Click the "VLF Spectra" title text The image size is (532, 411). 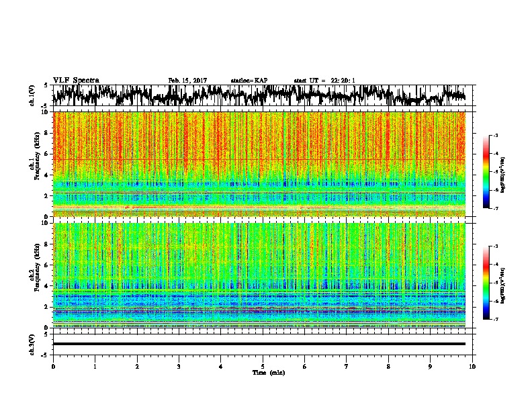point(76,81)
